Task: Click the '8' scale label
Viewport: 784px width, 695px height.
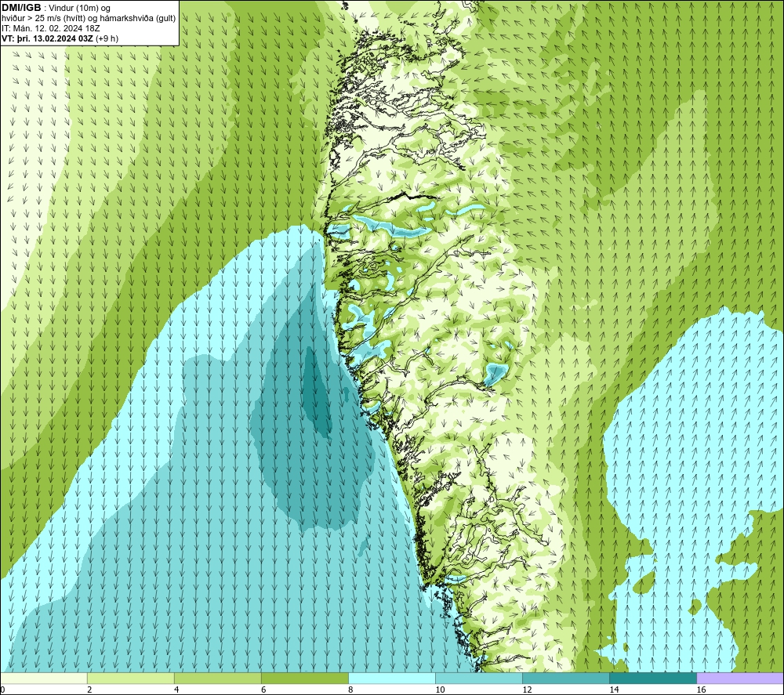Action: (x=350, y=690)
